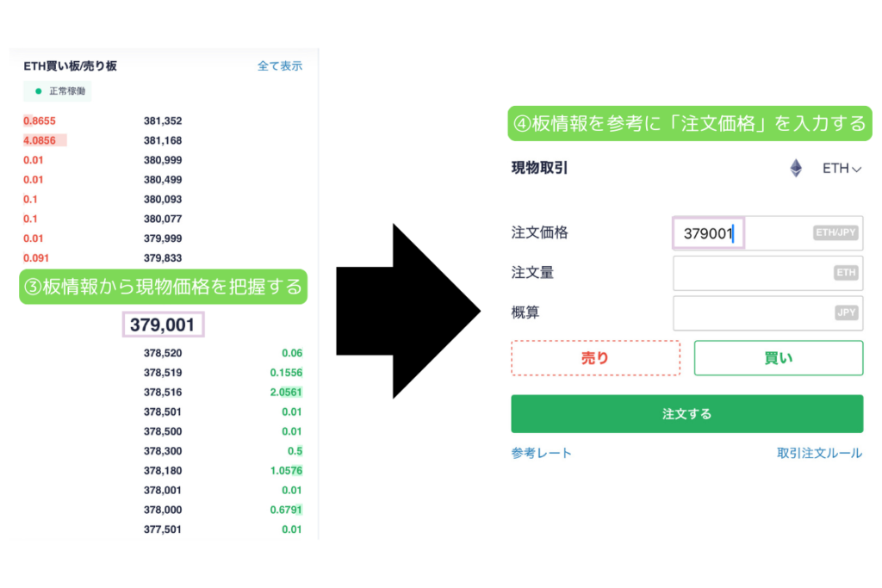
Task: Click 全て表示 in the order book
Action: click(280, 65)
